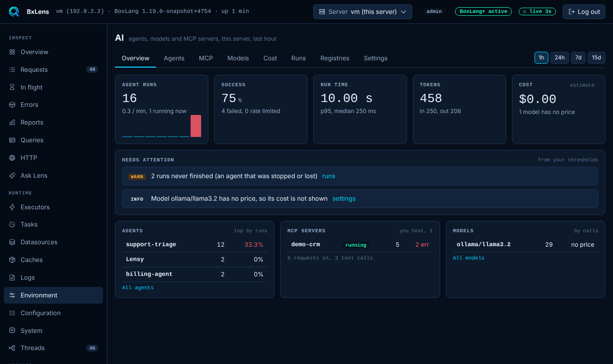Expand the Server selector chevron
This screenshot has height=364, width=613.
(x=403, y=11)
